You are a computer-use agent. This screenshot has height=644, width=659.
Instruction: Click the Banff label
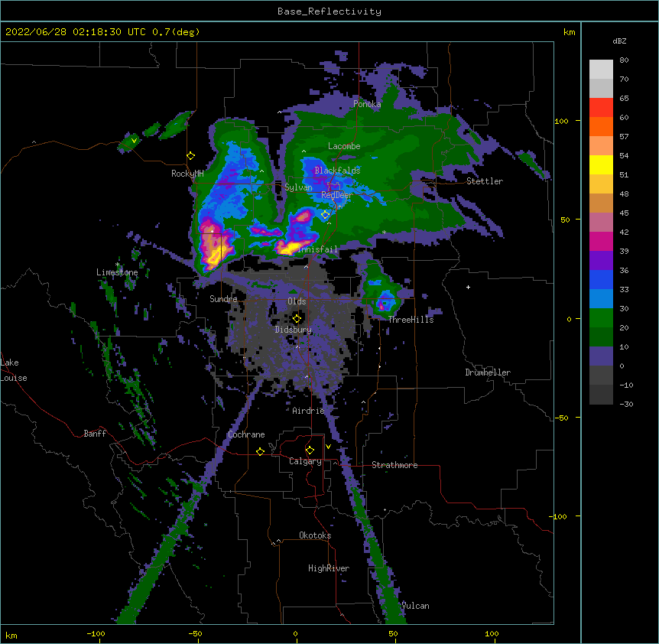(95, 434)
